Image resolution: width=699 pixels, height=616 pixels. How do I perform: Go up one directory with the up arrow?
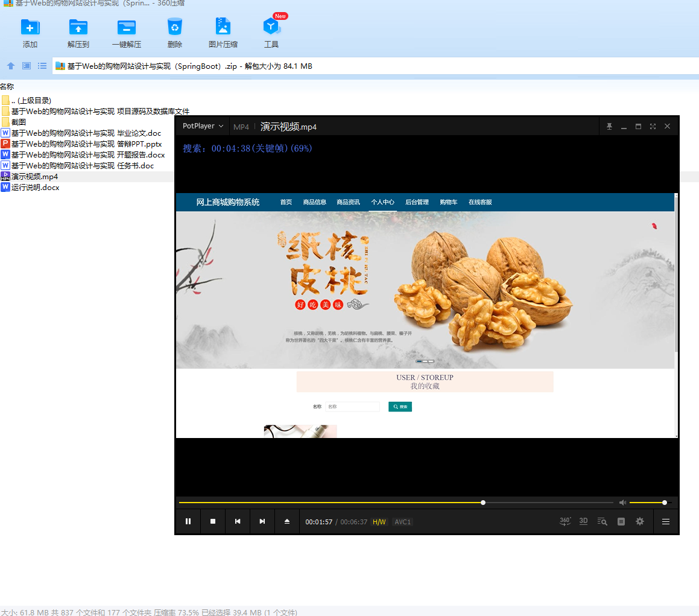pyautogui.click(x=11, y=66)
